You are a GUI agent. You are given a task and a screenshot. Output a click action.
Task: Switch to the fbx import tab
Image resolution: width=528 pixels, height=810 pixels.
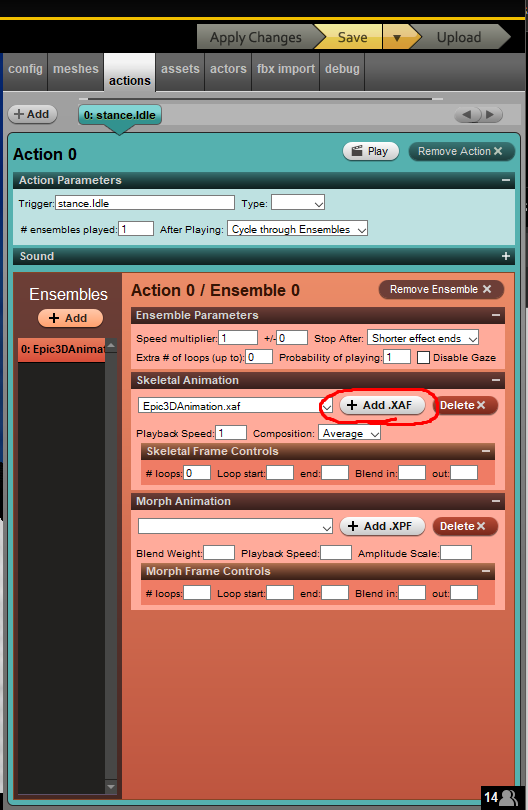click(286, 69)
